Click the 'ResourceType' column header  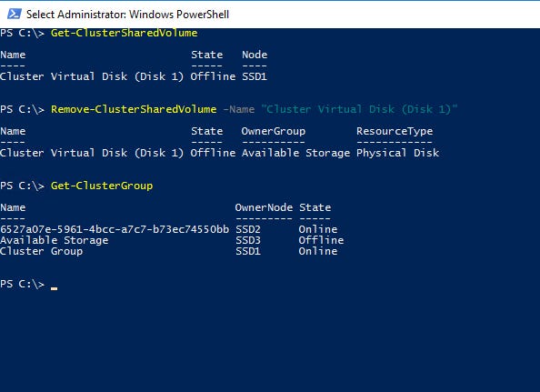click(x=395, y=131)
